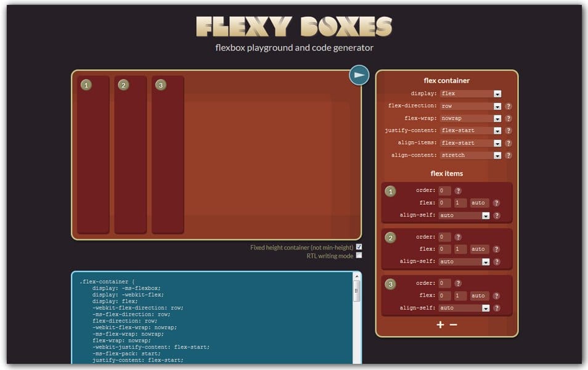588x370 pixels.
Task: Toggle the Fixed height container checkbox
Action: coord(359,245)
